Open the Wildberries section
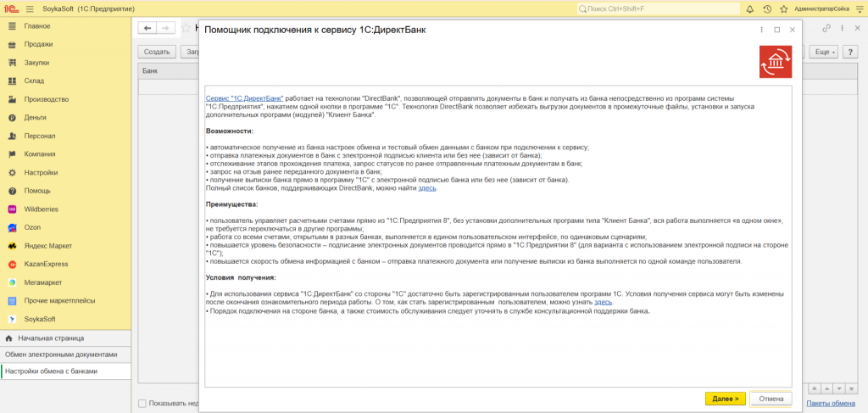 42,209
